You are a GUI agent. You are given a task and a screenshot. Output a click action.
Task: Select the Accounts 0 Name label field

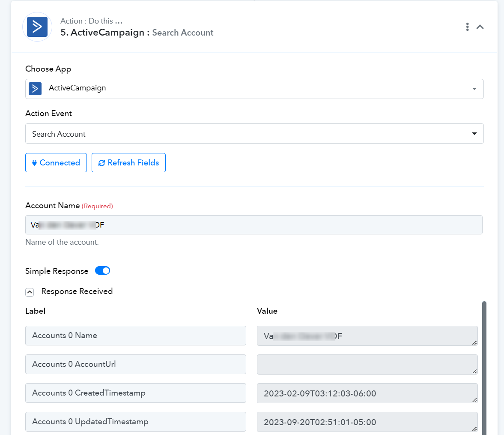[136, 336]
